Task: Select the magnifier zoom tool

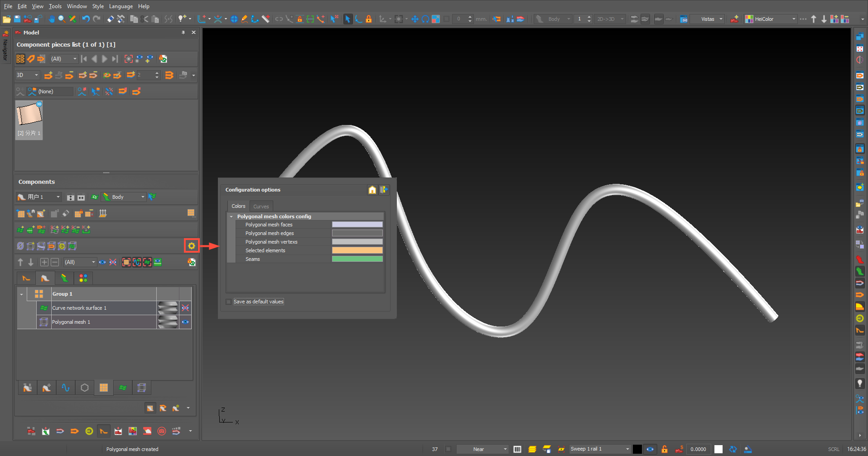Action: pyautogui.click(x=62, y=19)
